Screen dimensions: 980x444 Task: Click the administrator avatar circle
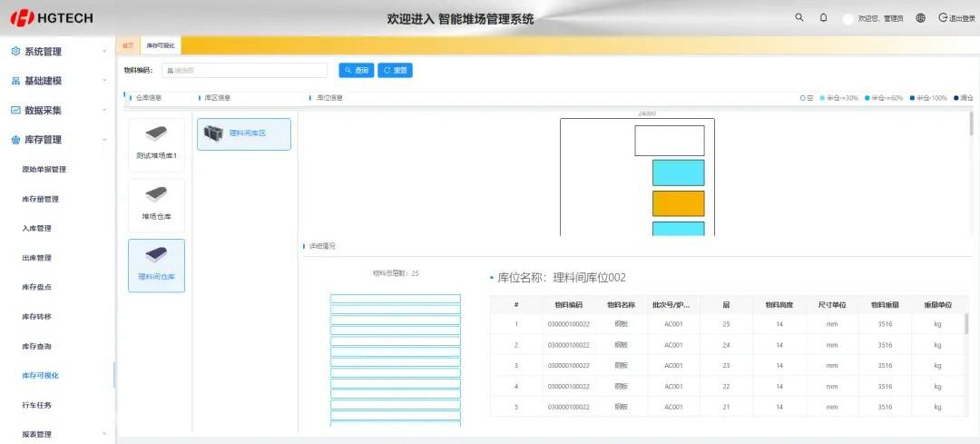848,19
